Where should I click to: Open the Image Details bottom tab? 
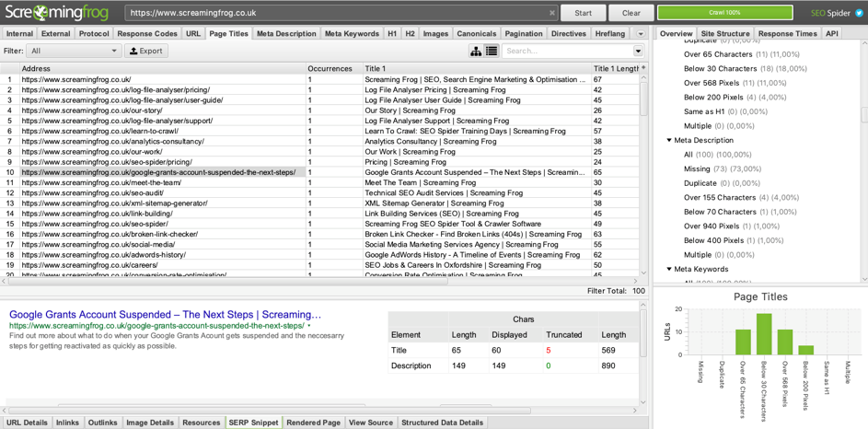(150, 423)
